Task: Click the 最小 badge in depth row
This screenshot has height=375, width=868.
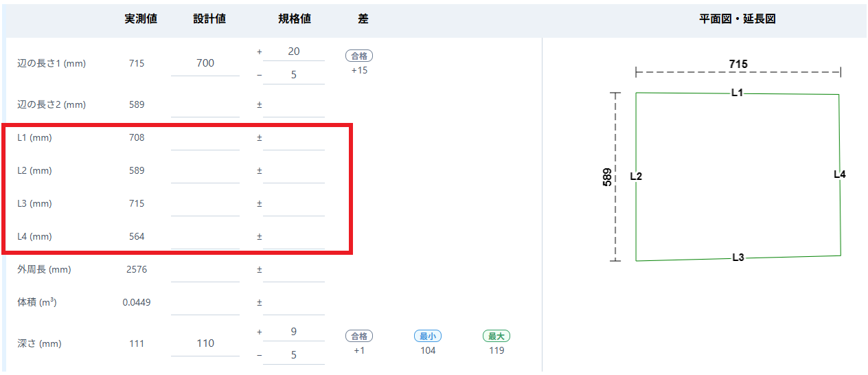Action: point(428,337)
